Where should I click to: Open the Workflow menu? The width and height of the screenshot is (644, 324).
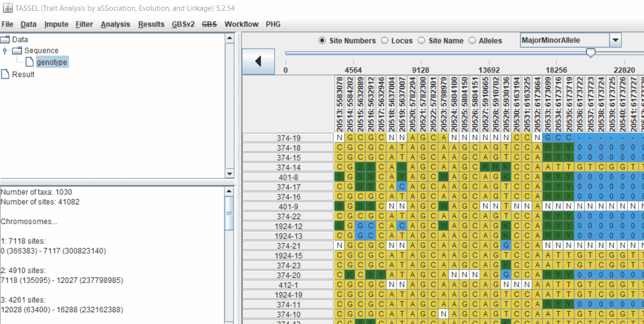242,24
